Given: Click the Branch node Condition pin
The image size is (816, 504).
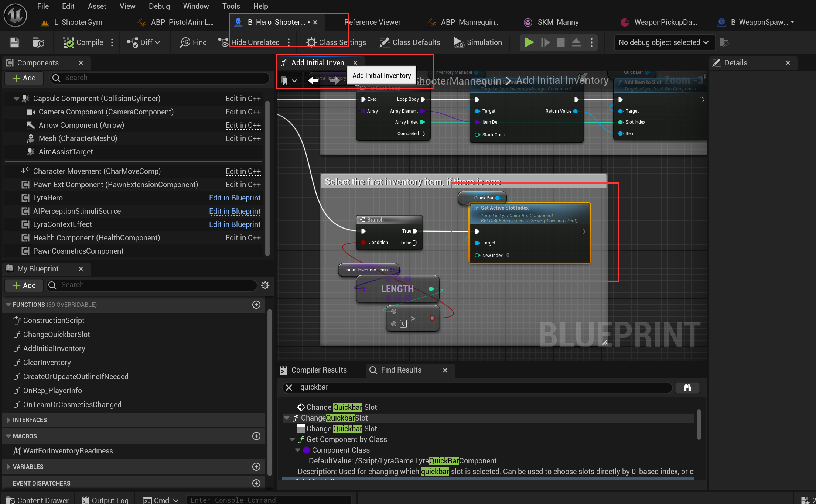Looking at the screenshot, I should 363,243.
